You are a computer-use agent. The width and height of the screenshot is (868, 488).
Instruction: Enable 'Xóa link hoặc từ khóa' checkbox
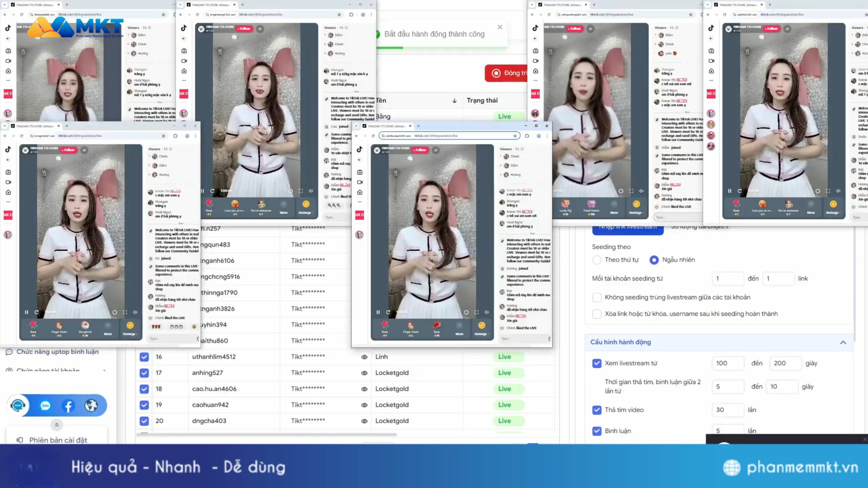click(x=597, y=314)
